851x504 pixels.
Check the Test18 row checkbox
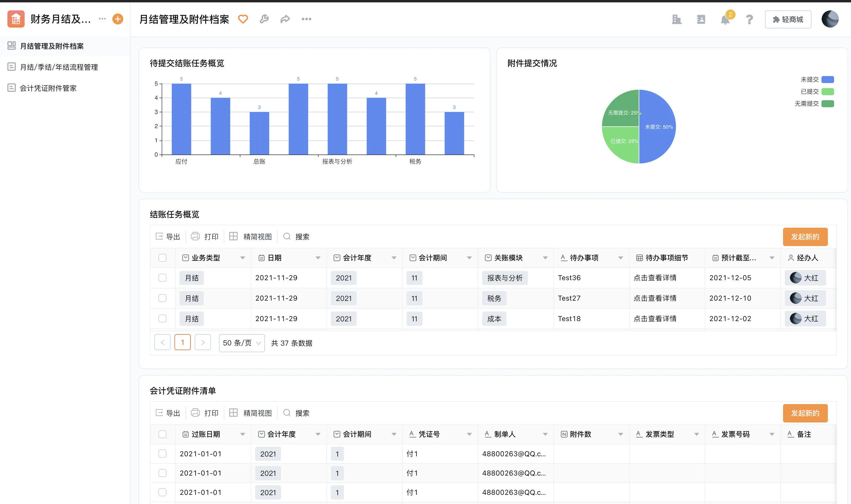pyautogui.click(x=162, y=319)
